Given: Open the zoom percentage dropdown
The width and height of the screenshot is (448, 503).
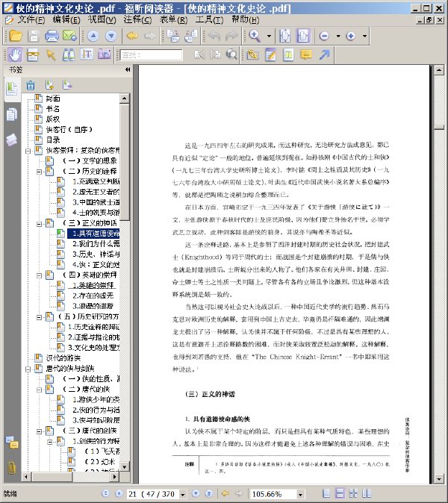Looking at the screenshot, I should coord(300,494).
